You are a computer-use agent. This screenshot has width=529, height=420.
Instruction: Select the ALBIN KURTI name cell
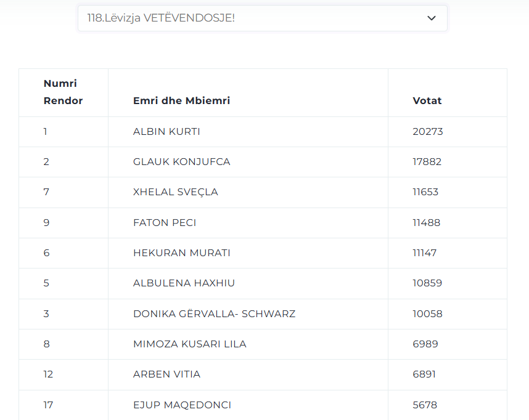click(x=248, y=132)
